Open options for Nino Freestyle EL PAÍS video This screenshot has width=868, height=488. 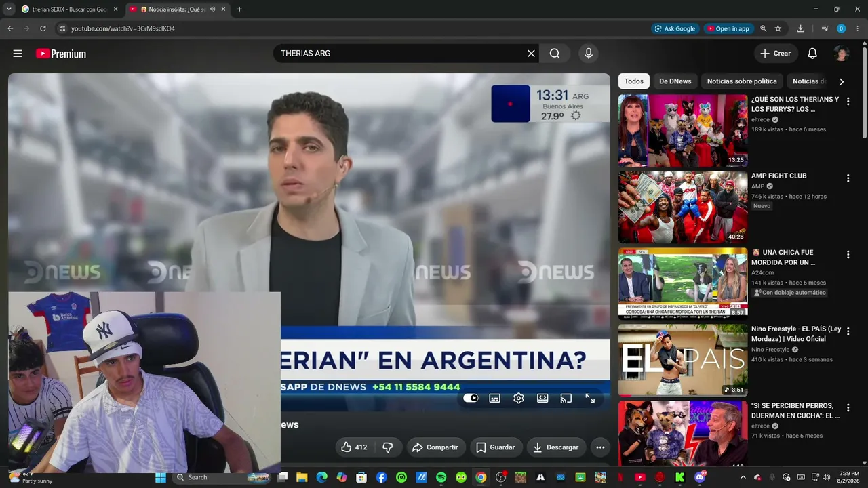pos(848,331)
